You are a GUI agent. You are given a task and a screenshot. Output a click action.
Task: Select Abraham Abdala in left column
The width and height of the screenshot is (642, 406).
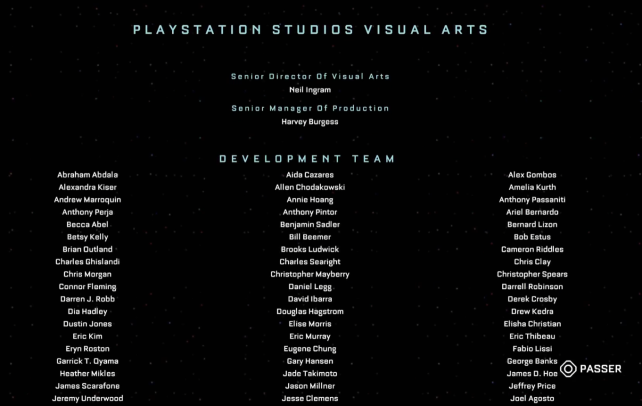[x=87, y=175]
